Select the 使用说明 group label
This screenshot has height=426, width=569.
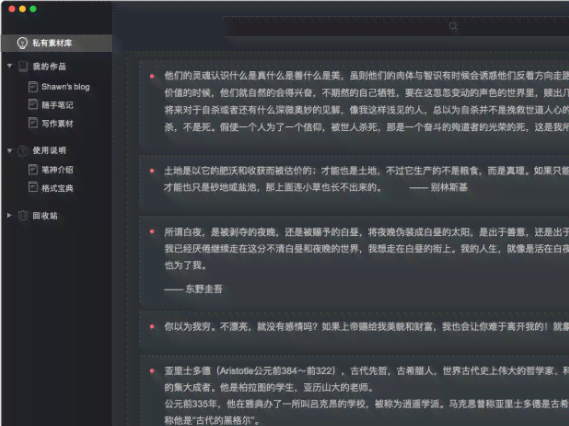click(49, 150)
